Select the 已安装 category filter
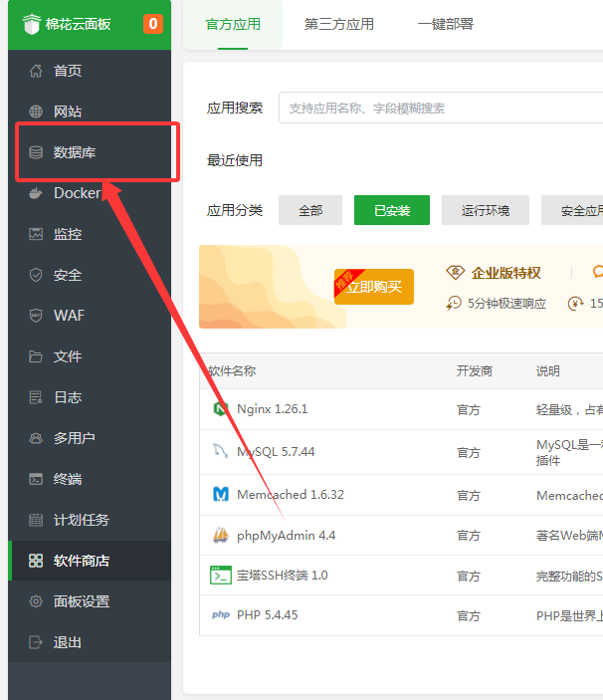 point(392,210)
